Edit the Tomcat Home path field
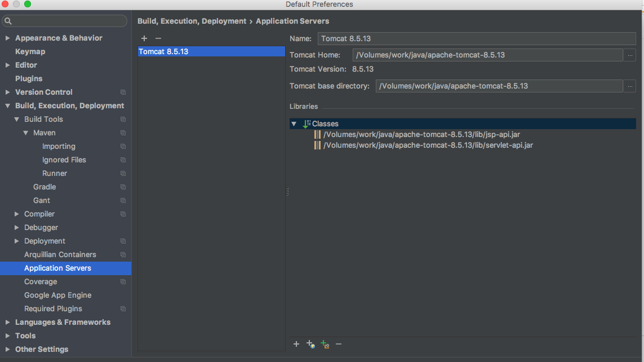Screen dimensions: 644x362 (487, 55)
